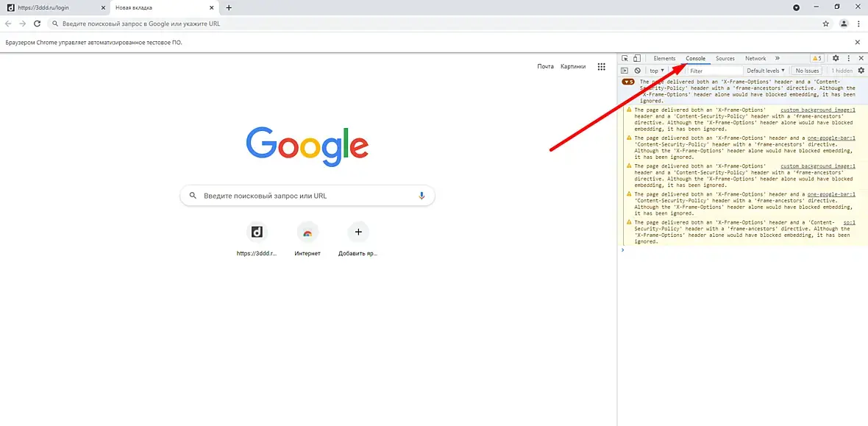Open the DevTools three-dot customize menu
868x426 pixels.
pos(849,58)
